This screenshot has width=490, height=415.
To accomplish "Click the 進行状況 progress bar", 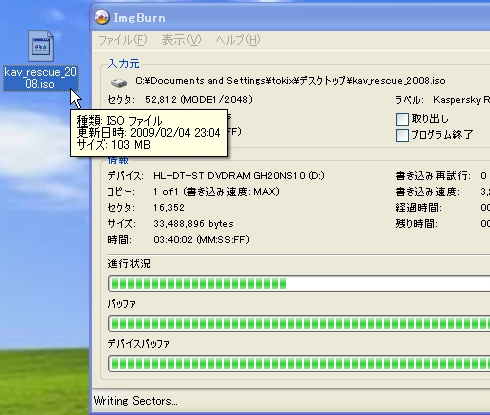I will [299, 284].
